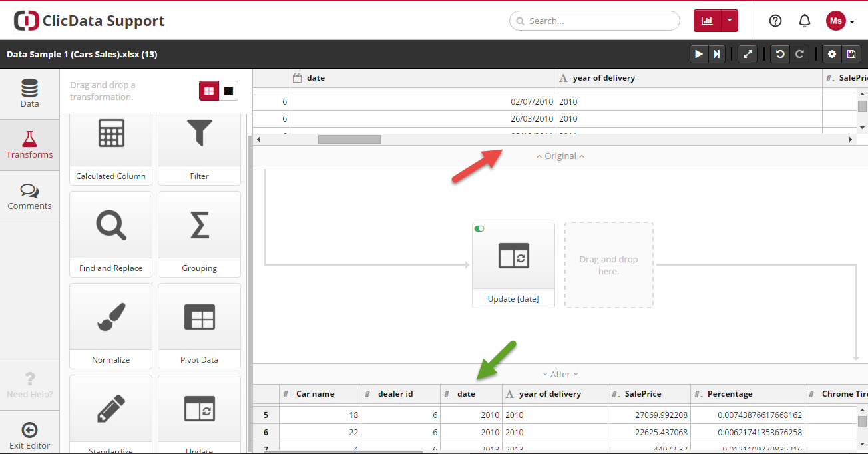Switch to list view
Screen dimensions: 868x454
click(x=228, y=91)
